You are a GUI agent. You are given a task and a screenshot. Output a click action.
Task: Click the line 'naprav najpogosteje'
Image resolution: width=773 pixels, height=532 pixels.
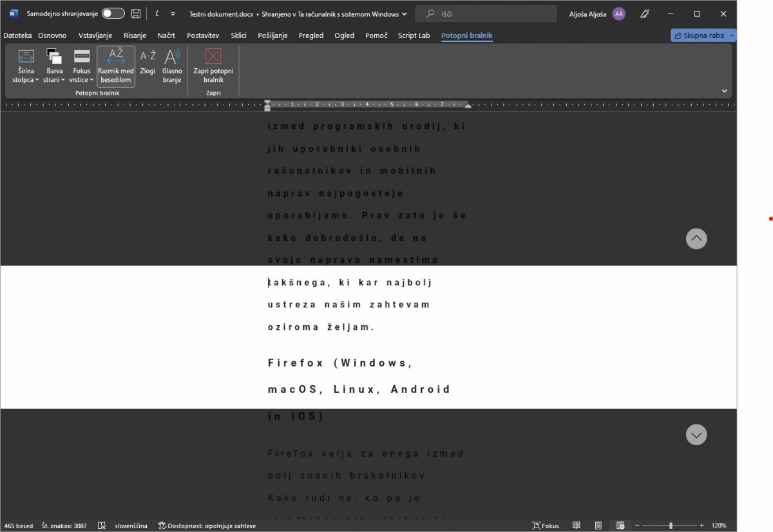(x=334, y=193)
